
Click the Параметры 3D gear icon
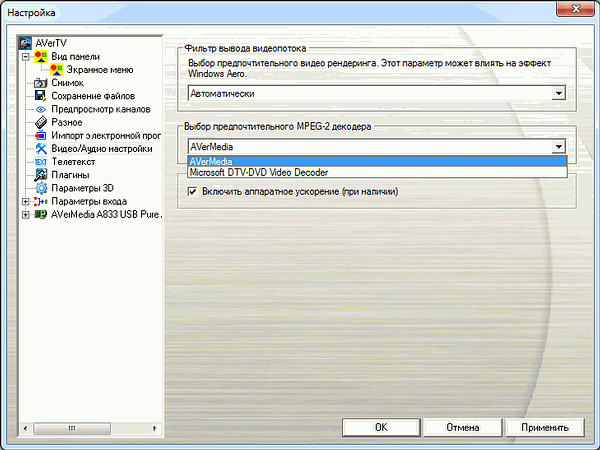41,188
